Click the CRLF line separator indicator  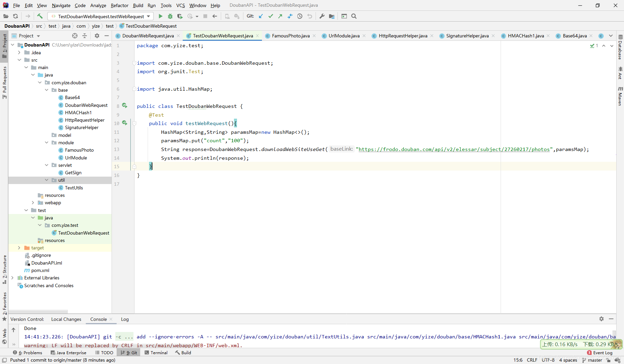532,360
